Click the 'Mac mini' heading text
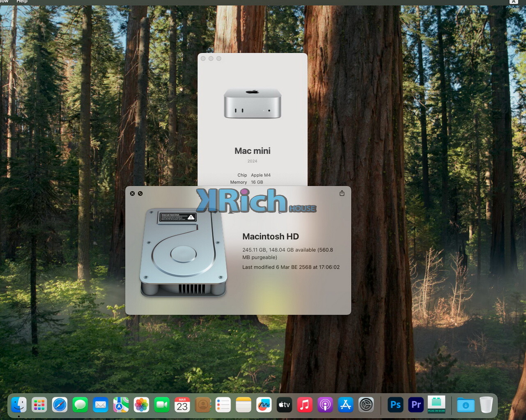Image resolution: width=526 pixels, height=420 pixels. (253, 151)
